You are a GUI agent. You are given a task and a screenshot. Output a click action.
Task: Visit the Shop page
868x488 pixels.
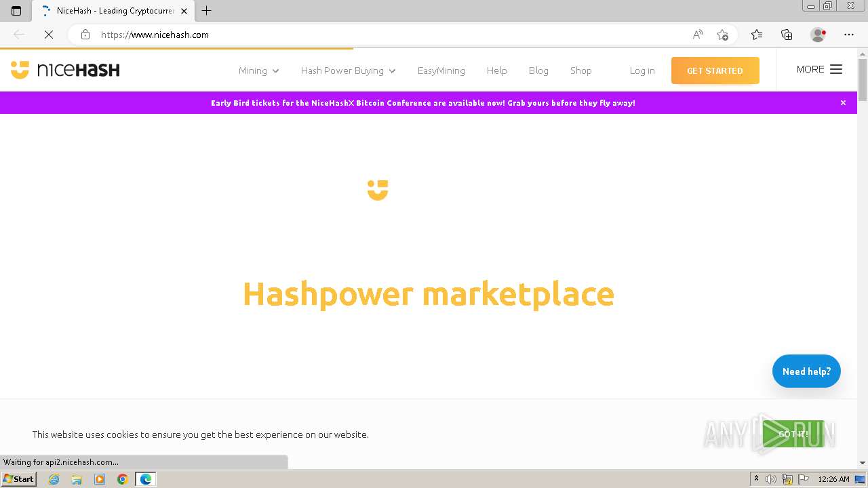(x=581, y=70)
